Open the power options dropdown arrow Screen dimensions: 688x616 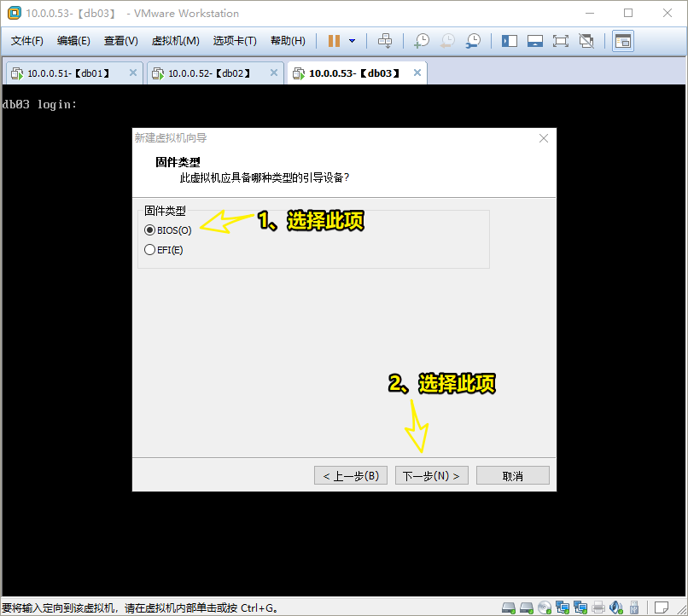(x=352, y=41)
